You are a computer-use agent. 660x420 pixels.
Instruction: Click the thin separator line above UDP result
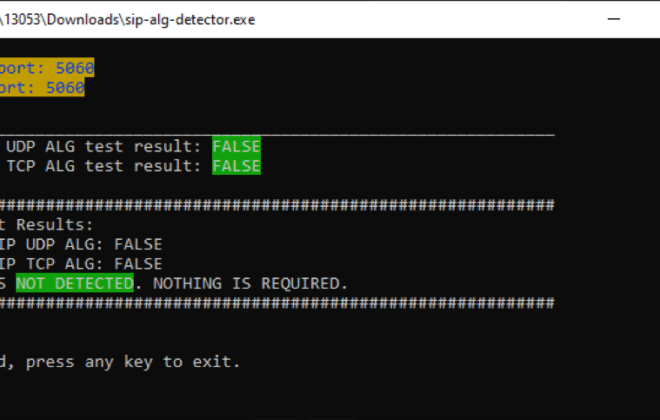(x=277, y=135)
